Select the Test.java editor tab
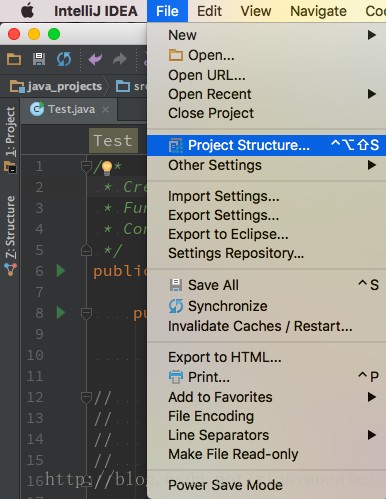The width and height of the screenshot is (386, 499). [69, 109]
